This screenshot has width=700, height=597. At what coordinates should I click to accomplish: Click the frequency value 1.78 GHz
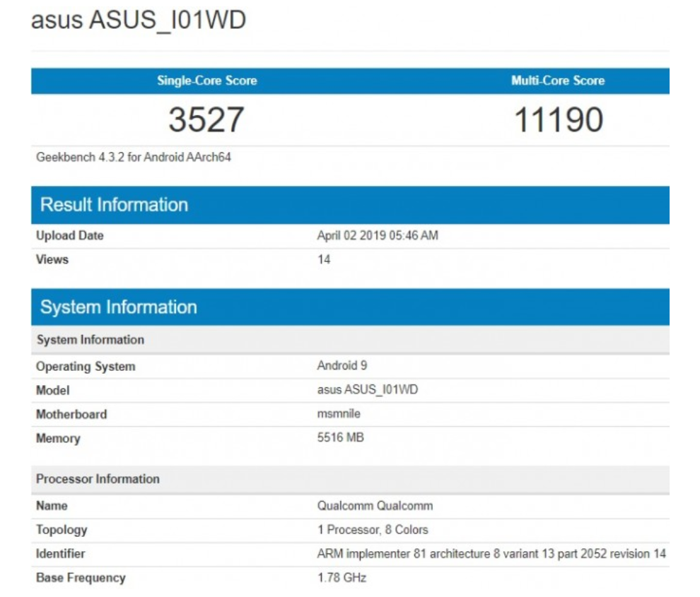(342, 578)
